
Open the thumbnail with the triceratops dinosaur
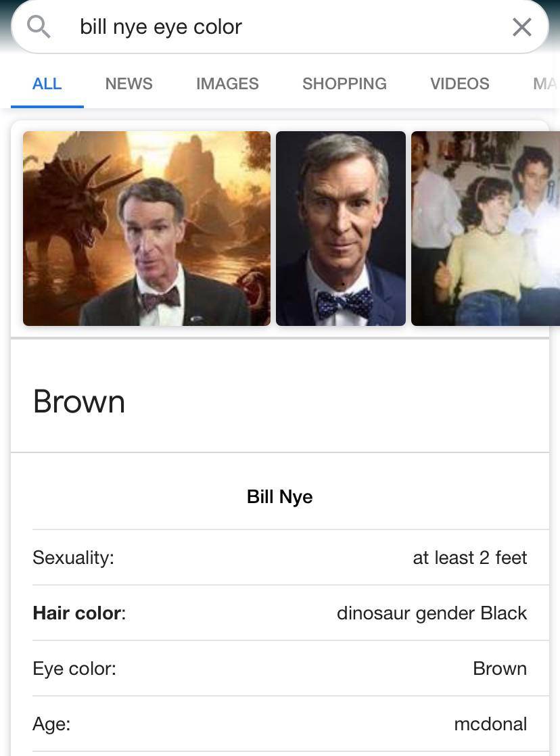click(147, 229)
